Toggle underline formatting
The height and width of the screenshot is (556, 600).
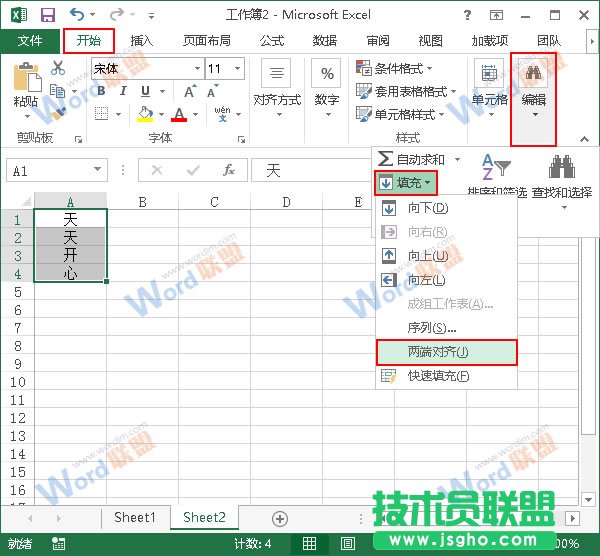[145, 91]
